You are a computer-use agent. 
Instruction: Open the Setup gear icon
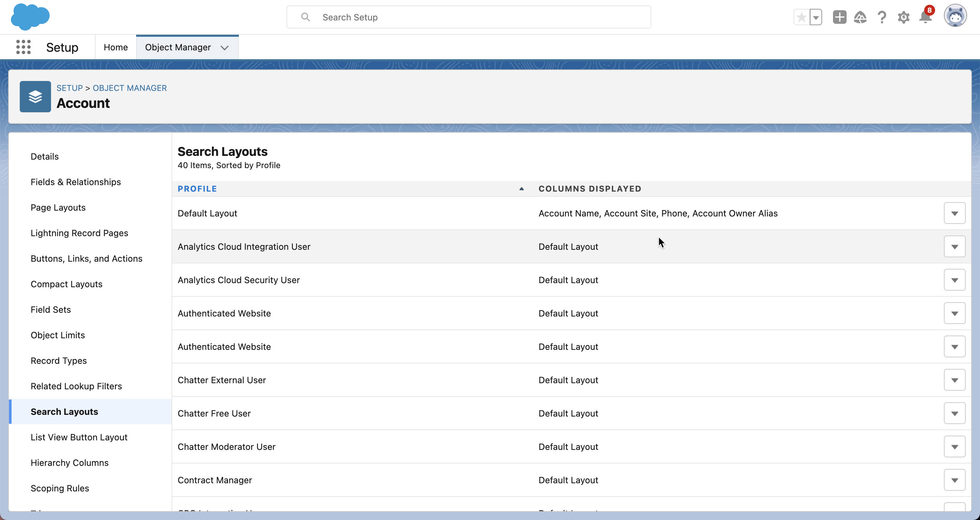[x=903, y=17]
